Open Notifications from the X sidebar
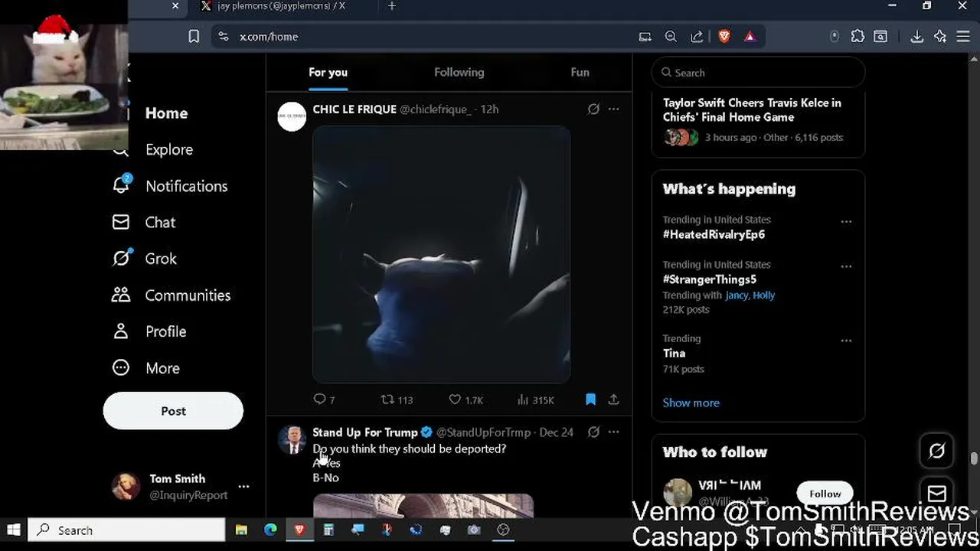980x551 pixels. [186, 186]
